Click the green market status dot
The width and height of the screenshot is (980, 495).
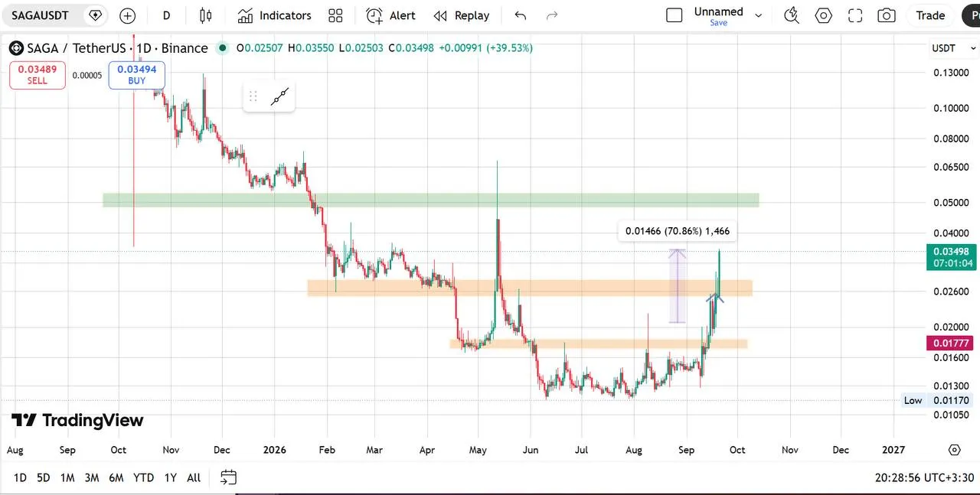pyautogui.click(x=222, y=48)
